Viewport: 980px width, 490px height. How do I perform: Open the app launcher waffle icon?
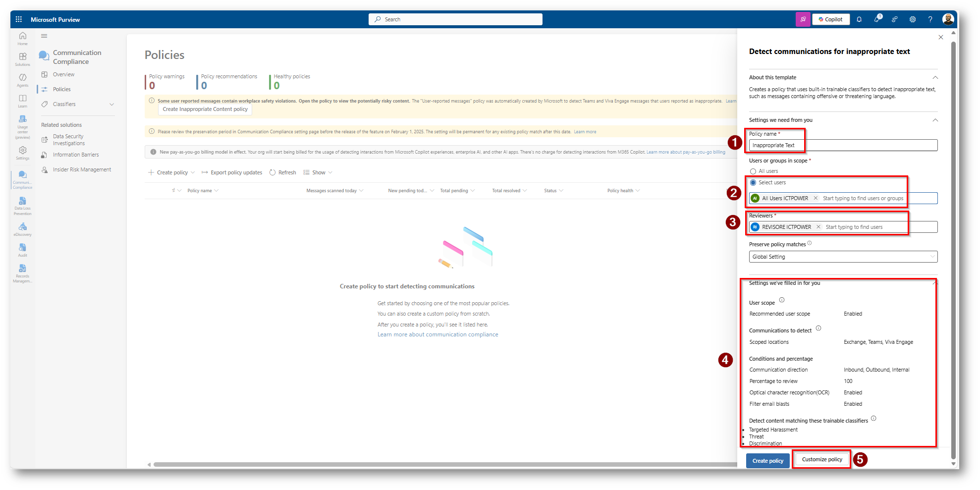pos(19,19)
